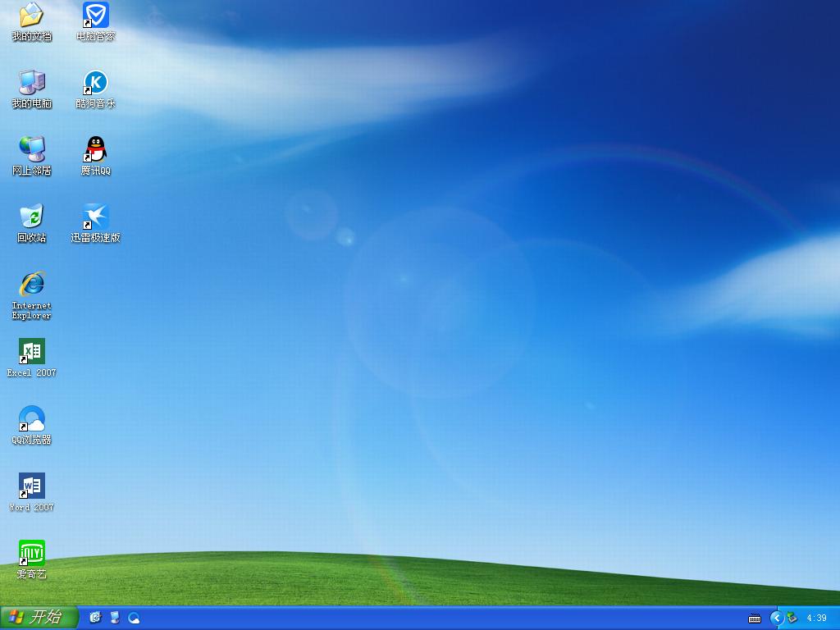
Task: Launch IE from the quick launch bar
Action: coord(94,619)
